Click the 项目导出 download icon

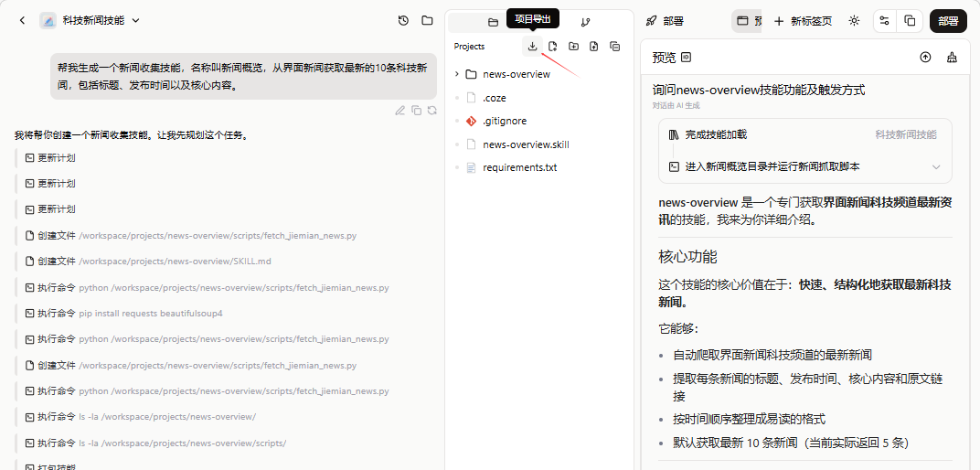coord(532,47)
